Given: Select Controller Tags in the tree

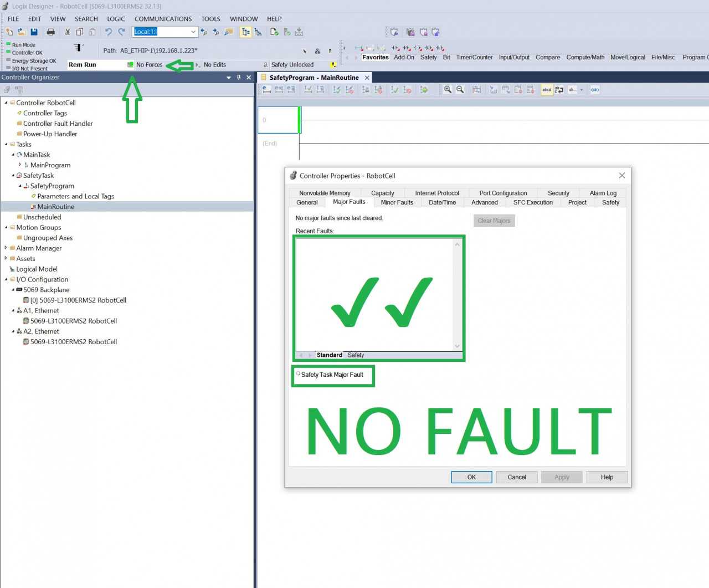Looking at the screenshot, I should pyautogui.click(x=45, y=113).
